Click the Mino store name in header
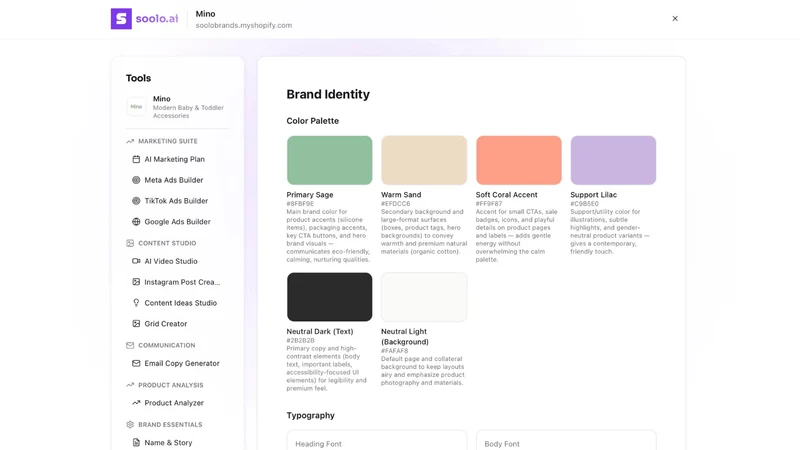 206,14
